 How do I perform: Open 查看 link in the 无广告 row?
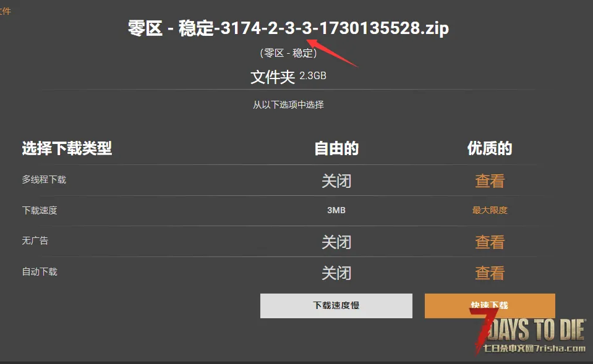click(x=490, y=242)
